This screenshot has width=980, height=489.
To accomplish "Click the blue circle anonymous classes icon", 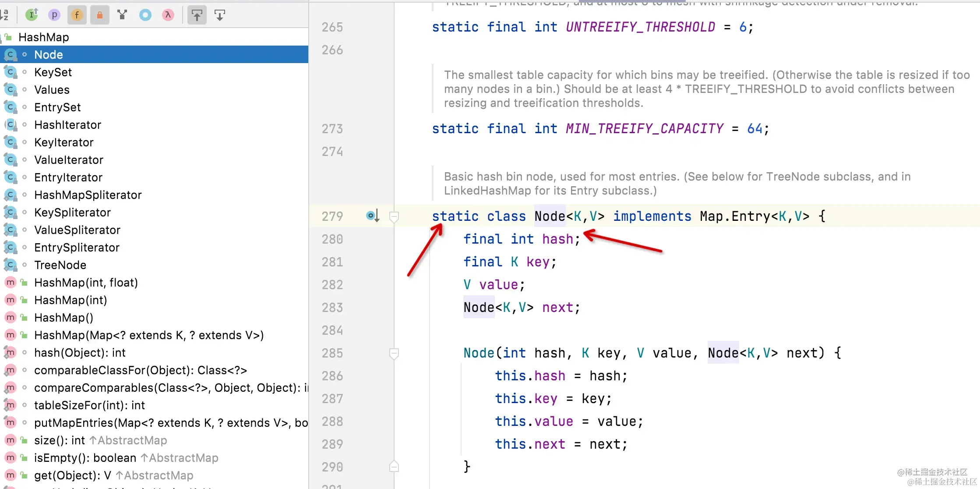I will point(145,15).
